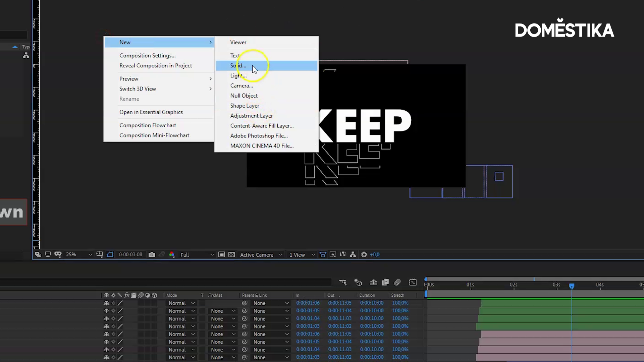Open the 1 View layout dropdown

tap(302, 254)
